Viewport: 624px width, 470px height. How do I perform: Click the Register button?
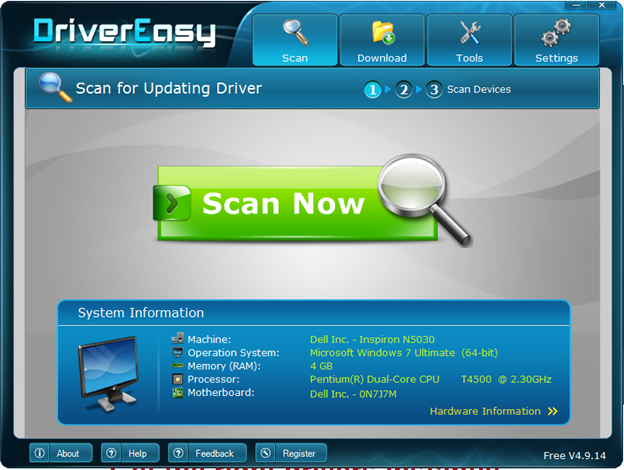click(291, 453)
